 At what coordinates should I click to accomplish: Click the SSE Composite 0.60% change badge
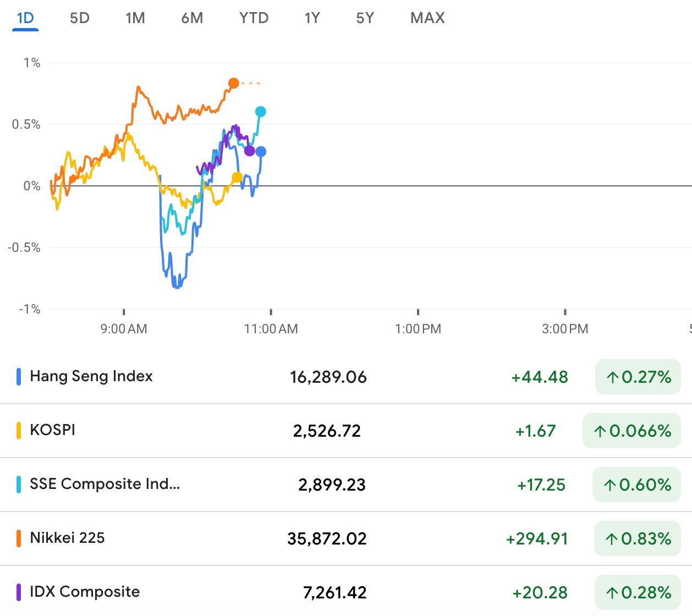(636, 485)
